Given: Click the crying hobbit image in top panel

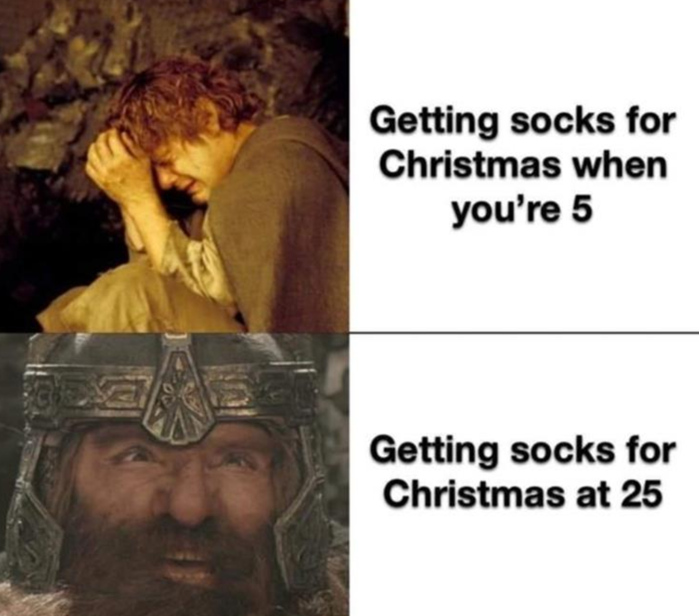Looking at the screenshot, I should (175, 166).
